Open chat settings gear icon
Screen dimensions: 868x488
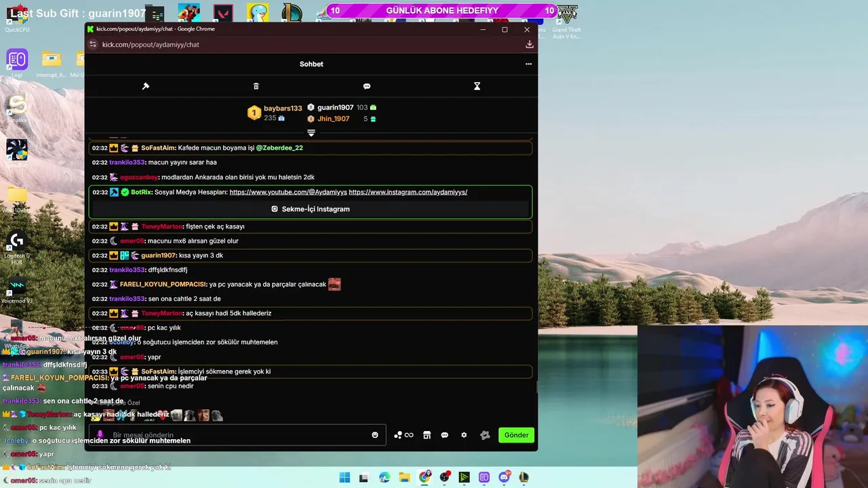tap(464, 435)
